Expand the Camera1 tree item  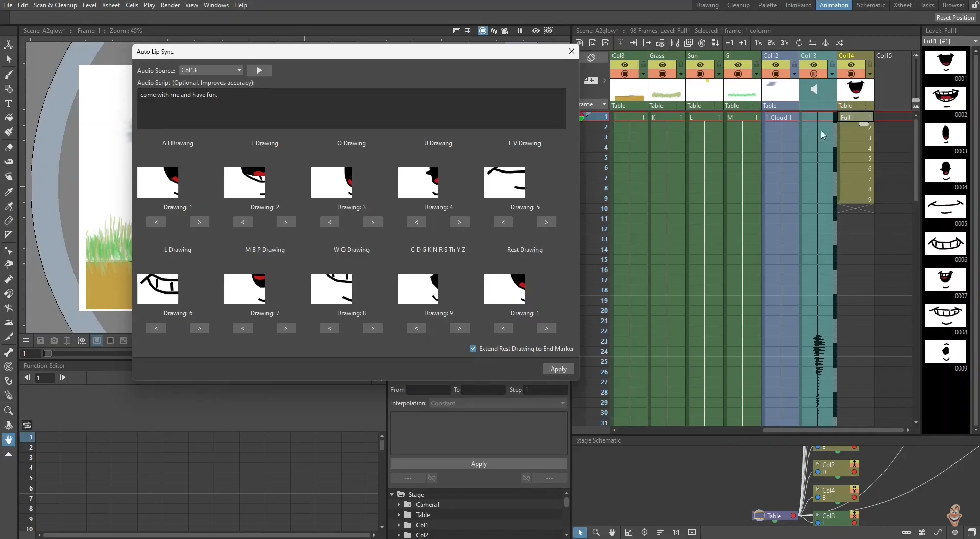tap(399, 505)
